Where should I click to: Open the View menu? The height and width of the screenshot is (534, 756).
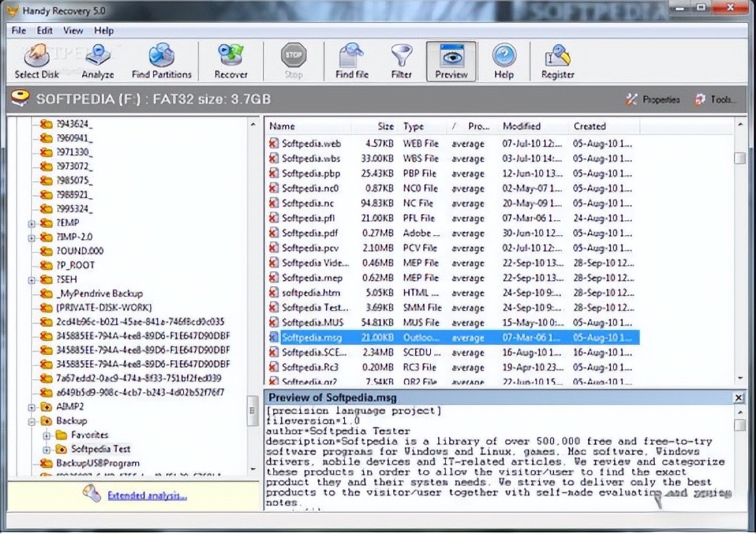point(73,31)
